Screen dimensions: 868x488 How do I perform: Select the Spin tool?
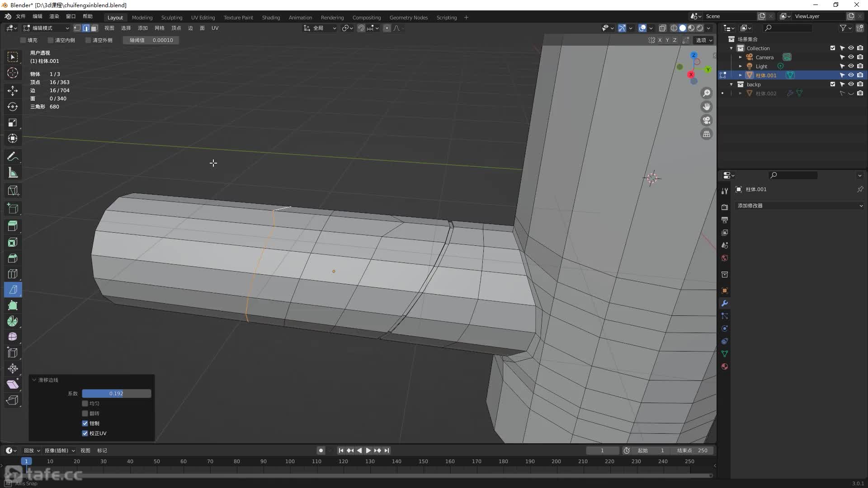[13, 321]
